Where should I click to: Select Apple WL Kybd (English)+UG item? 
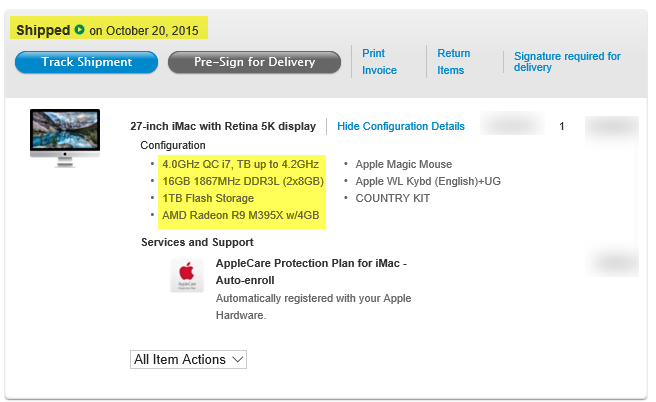[x=428, y=182]
